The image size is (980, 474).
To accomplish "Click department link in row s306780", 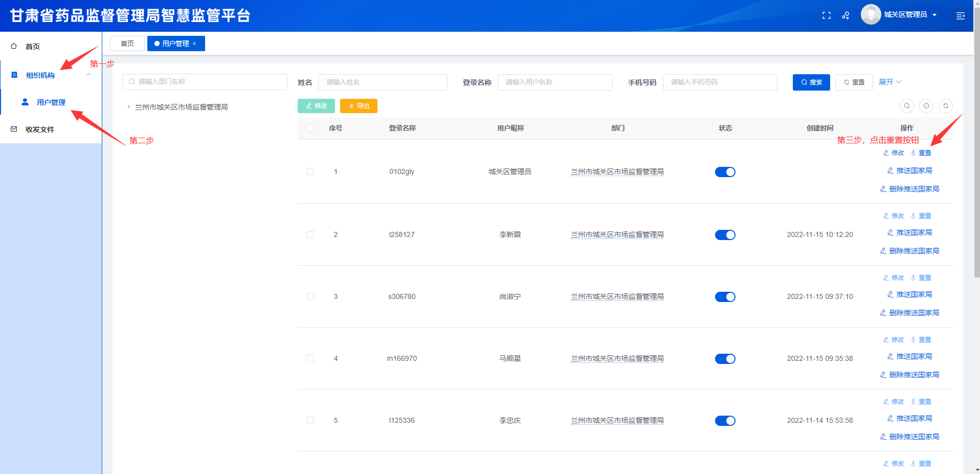I will (x=617, y=296).
